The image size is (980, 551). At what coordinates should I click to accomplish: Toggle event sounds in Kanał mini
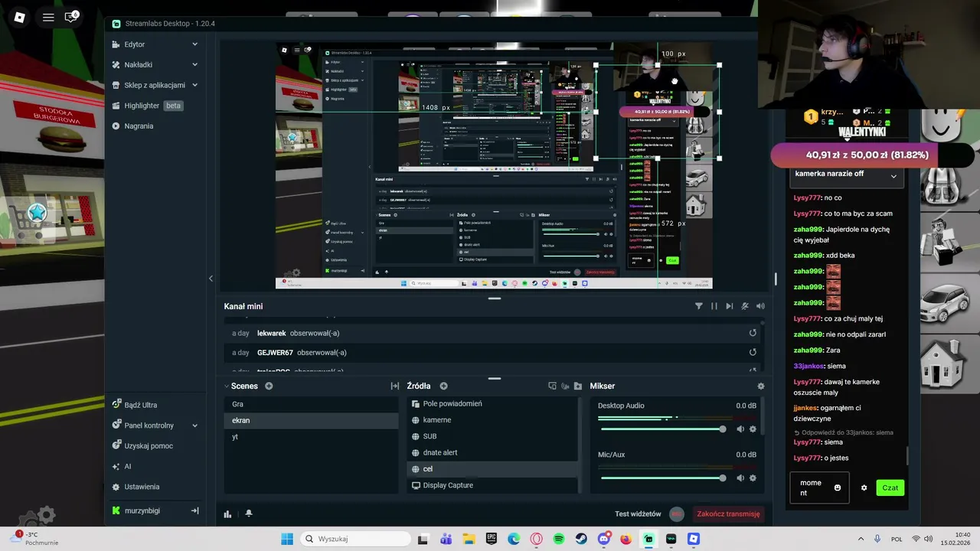point(760,306)
